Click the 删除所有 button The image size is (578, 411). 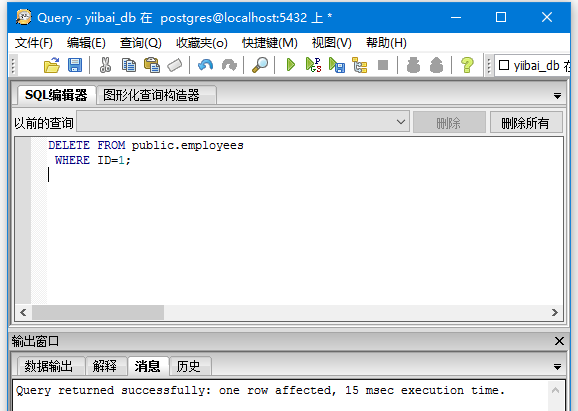(x=526, y=122)
